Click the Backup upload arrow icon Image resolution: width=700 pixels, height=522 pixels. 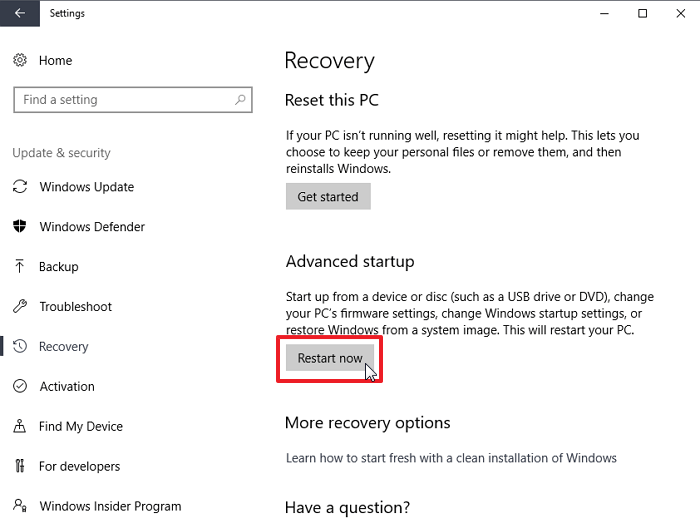pyautogui.click(x=20, y=267)
